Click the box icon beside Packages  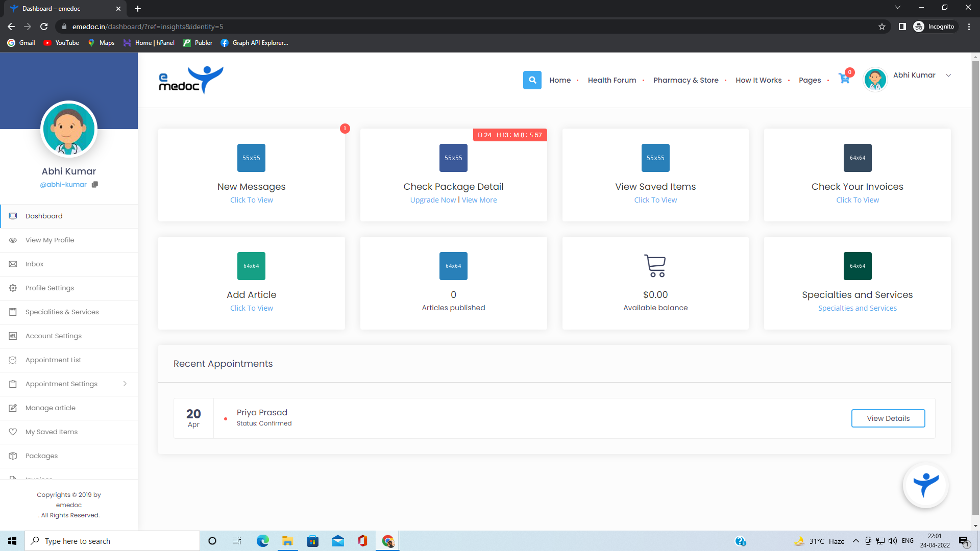pos(13,456)
